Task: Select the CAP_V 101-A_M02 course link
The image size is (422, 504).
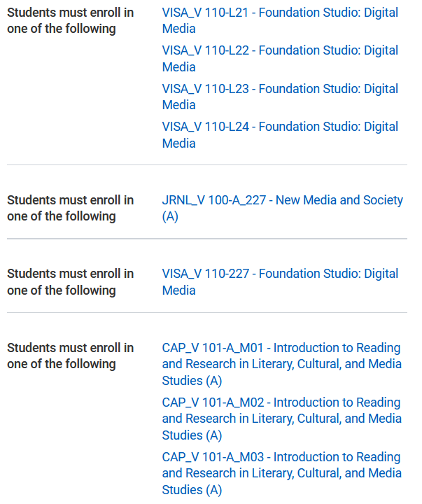Action: (282, 419)
